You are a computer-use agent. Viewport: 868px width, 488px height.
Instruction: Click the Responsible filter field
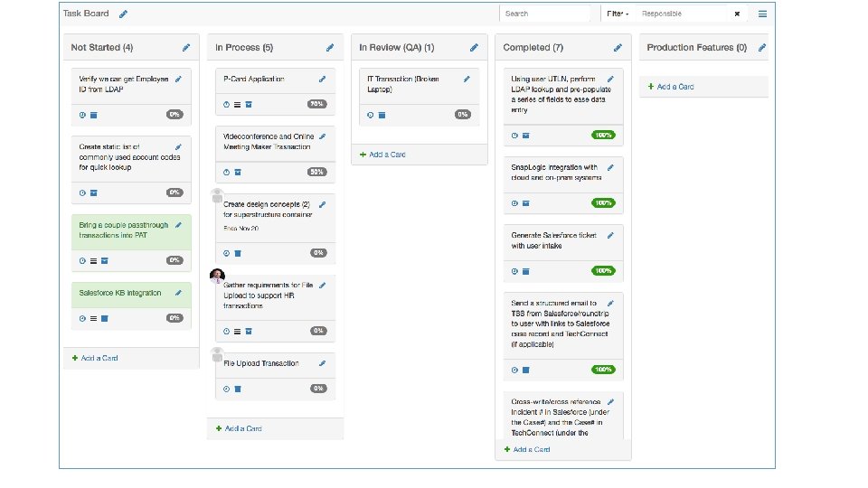point(682,14)
